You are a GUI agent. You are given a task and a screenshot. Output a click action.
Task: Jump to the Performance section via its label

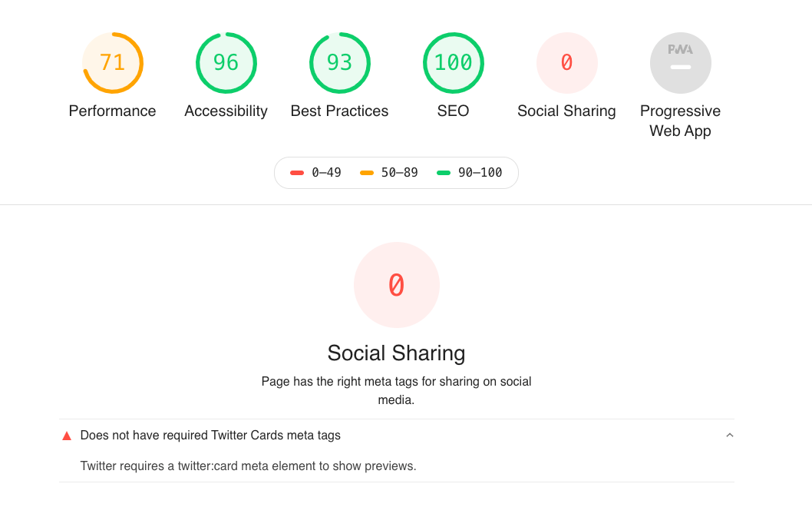(x=112, y=111)
